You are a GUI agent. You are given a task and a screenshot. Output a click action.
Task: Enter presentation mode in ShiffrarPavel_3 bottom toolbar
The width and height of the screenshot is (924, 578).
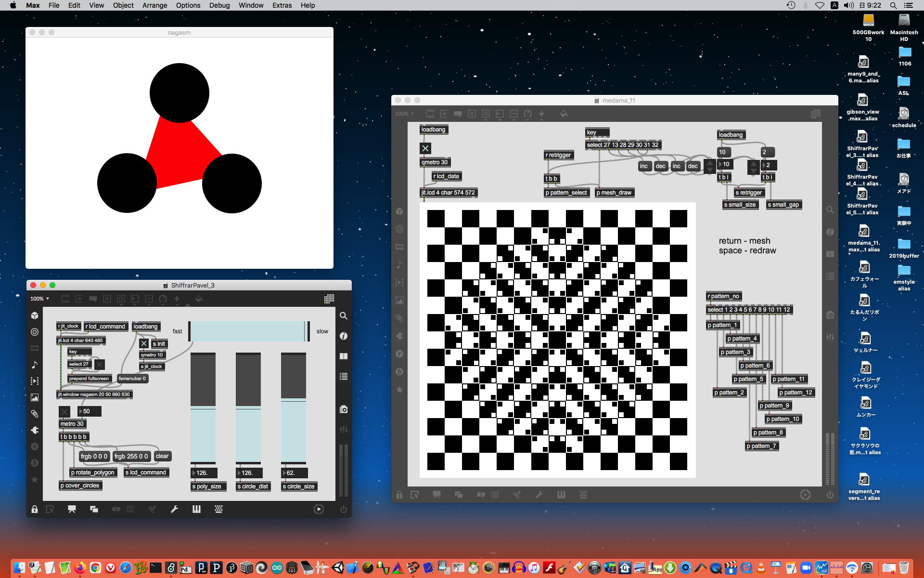click(72, 509)
